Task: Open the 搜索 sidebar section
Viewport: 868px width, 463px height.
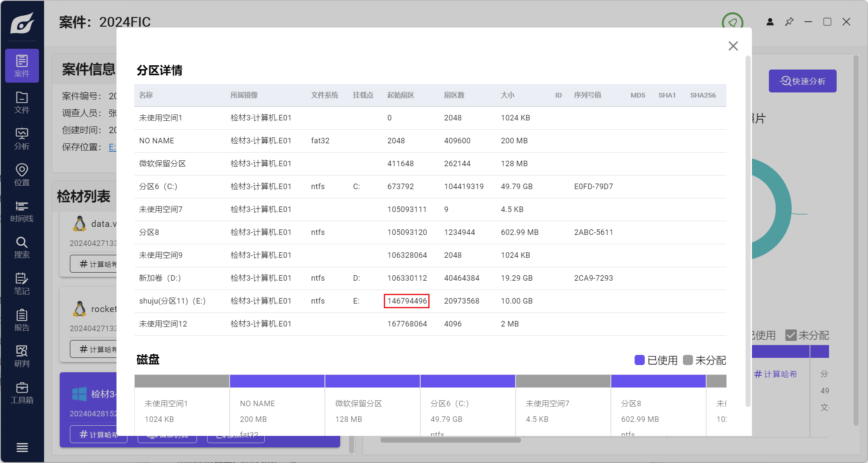Action: click(22, 248)
